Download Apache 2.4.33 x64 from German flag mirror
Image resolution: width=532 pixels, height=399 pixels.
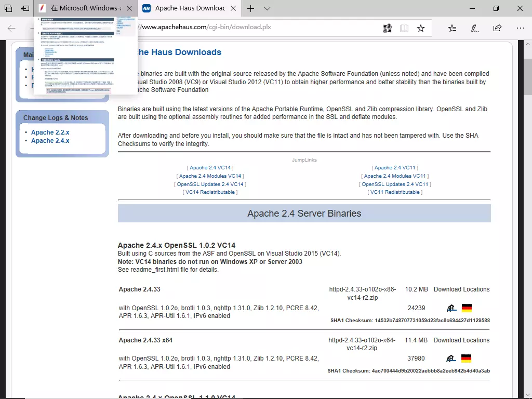(467, 358)
